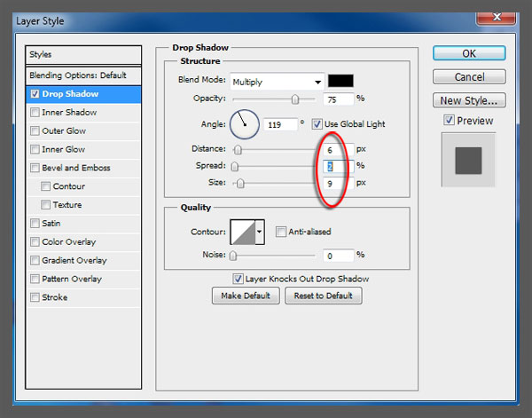Click the style preview swatch thumbnail
This screenshot has height=418, width=532.
tap(466, 161)
